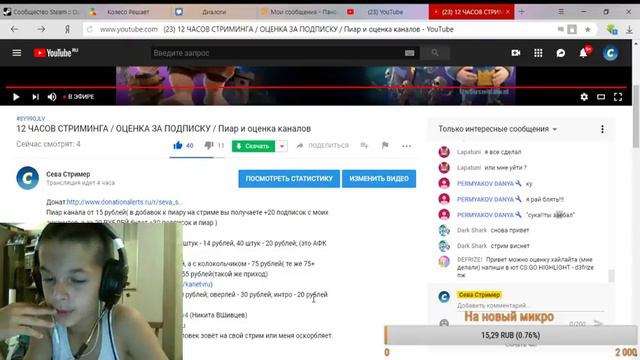Play the live video
This screenshot has height=360, width=640.
pyautogui.click(x=16, y=97)
